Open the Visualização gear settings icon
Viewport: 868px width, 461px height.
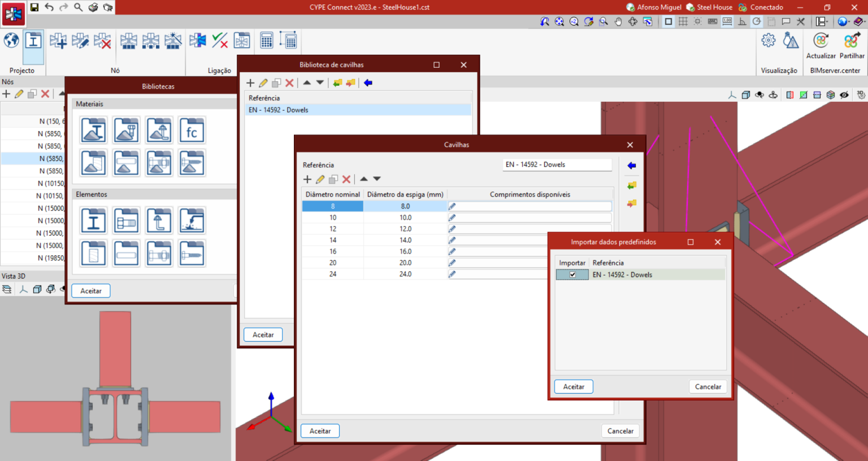769,41
